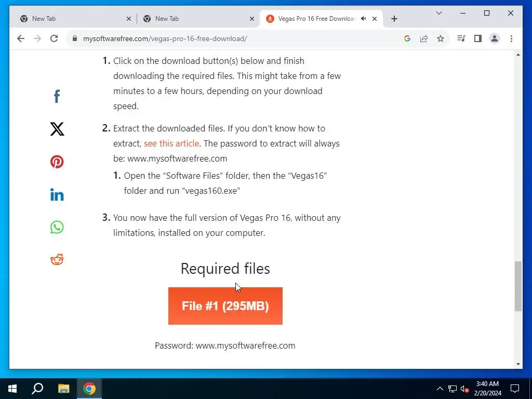Open media controls icon in toolbar
This screenshot has height=399, width=532.
(461, 38)
